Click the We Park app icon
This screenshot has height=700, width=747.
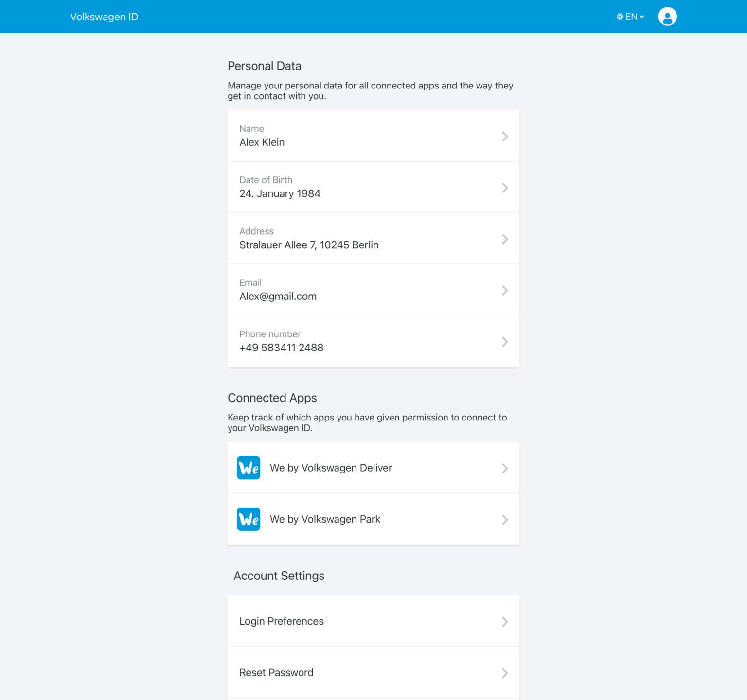click(249, 519)
